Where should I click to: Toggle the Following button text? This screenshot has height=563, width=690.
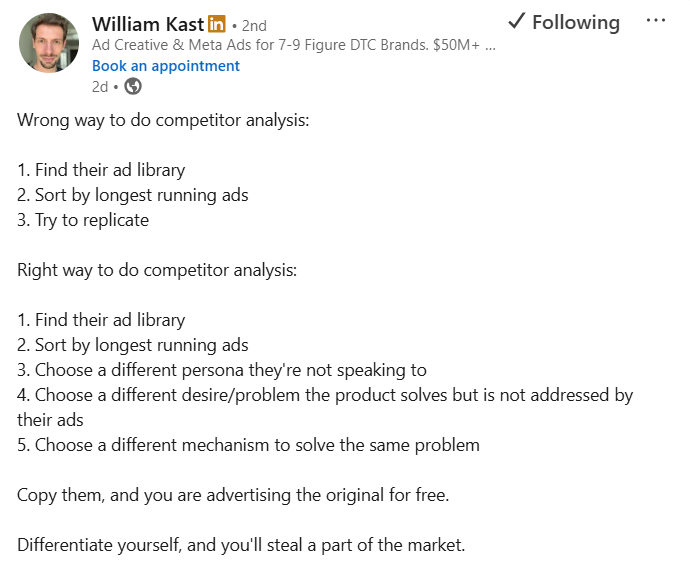[x=575, y=22]
